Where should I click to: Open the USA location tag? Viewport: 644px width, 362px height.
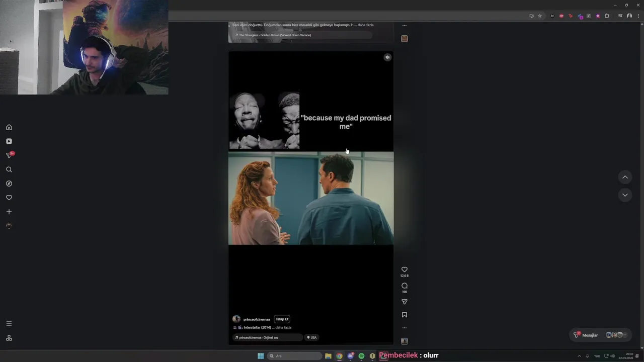(x=312, y=337)
